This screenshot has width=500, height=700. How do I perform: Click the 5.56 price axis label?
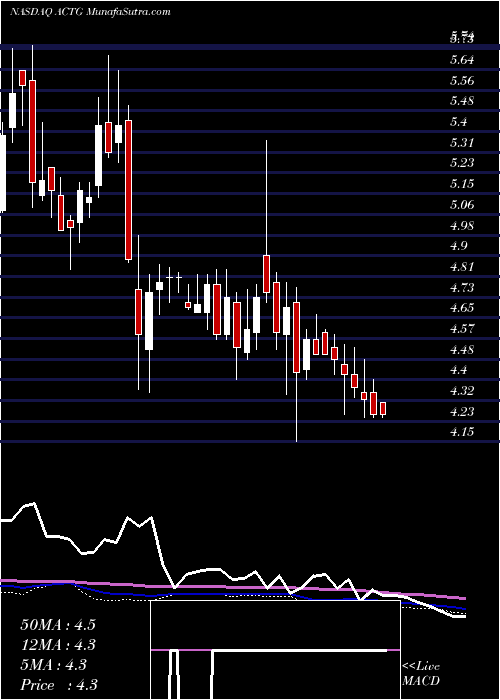[462, 81]
